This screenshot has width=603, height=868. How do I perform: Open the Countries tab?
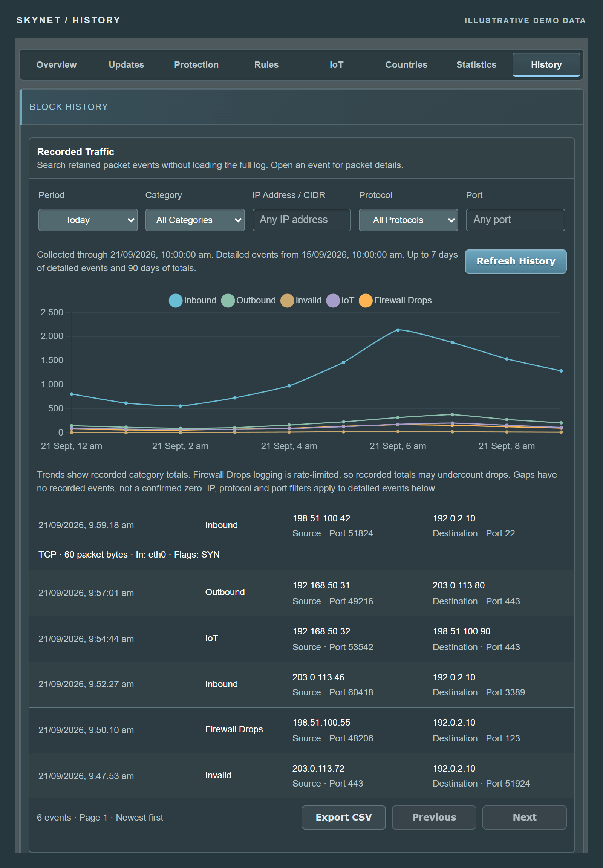[x=406, y=64]
